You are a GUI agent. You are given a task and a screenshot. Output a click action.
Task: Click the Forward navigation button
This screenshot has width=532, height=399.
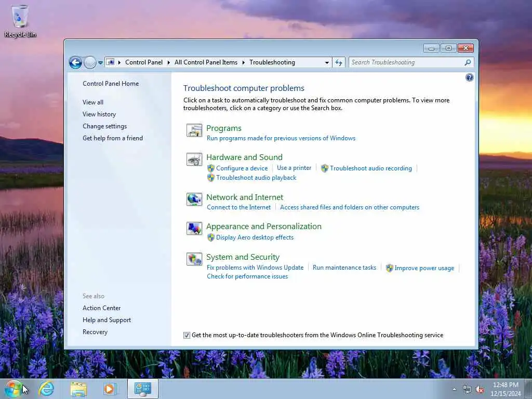point(90,62)
